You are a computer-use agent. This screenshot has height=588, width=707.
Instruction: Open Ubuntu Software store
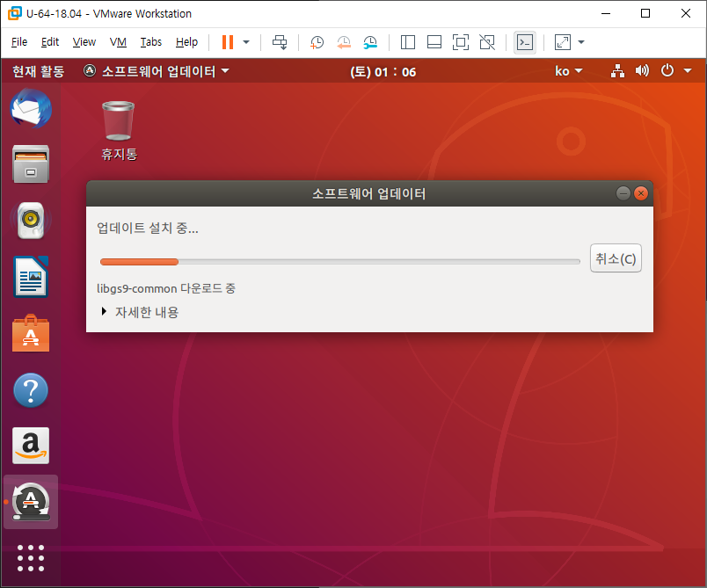(x=31, y=333)
